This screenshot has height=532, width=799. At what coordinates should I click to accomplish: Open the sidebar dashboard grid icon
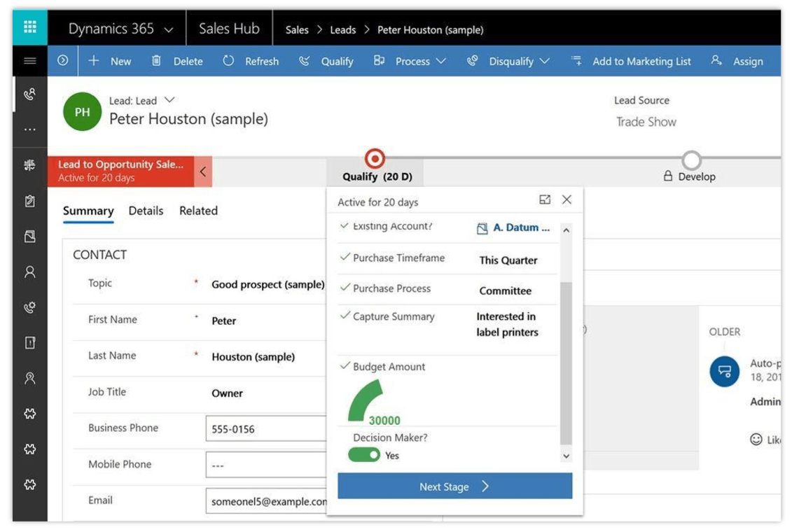[30, 165]
